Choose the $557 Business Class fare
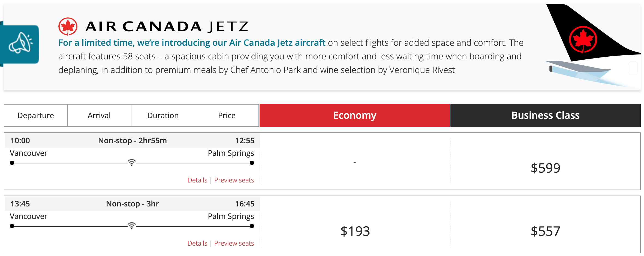This screenshot has height=256, width=644. [x=545, y=231]
